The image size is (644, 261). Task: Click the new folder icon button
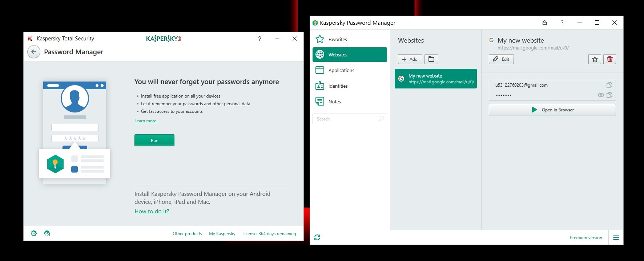431,59
